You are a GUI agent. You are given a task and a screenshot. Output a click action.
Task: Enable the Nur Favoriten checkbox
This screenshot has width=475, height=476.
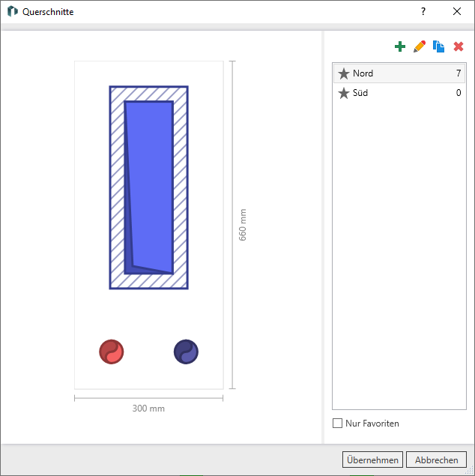click(x=337, y=424)
